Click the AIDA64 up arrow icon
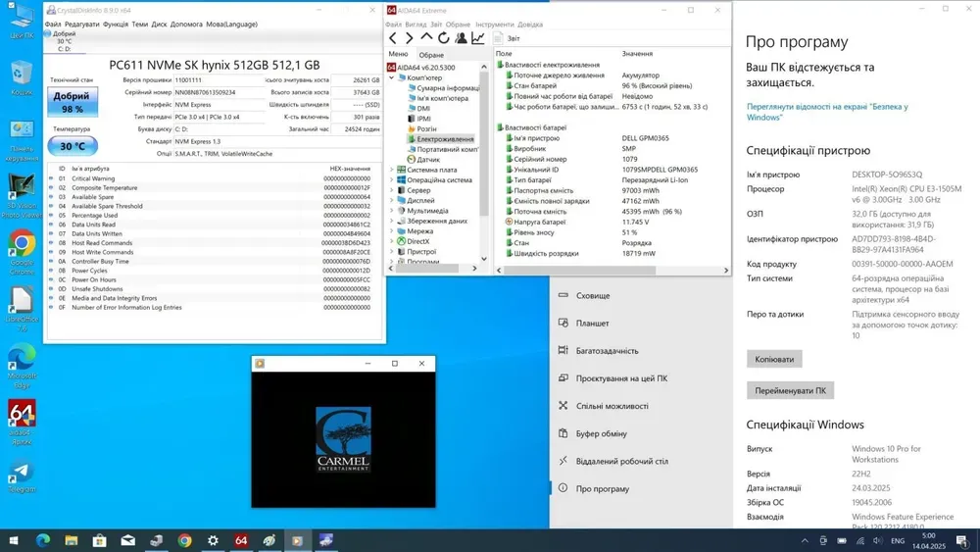The width and height of the screenshot is (980, 552). click(x=426, y=38)
